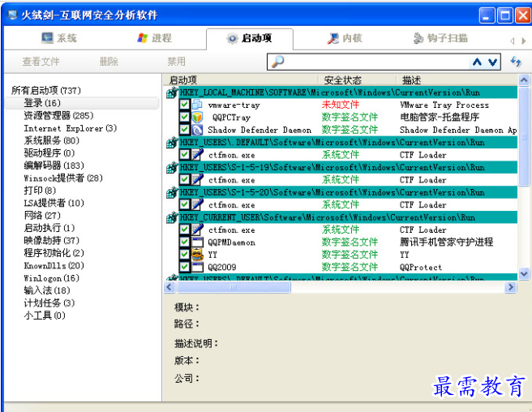Select 登录 (16) category
The width and height of the screenshot is (532, 412).
(x=42, y=103)
